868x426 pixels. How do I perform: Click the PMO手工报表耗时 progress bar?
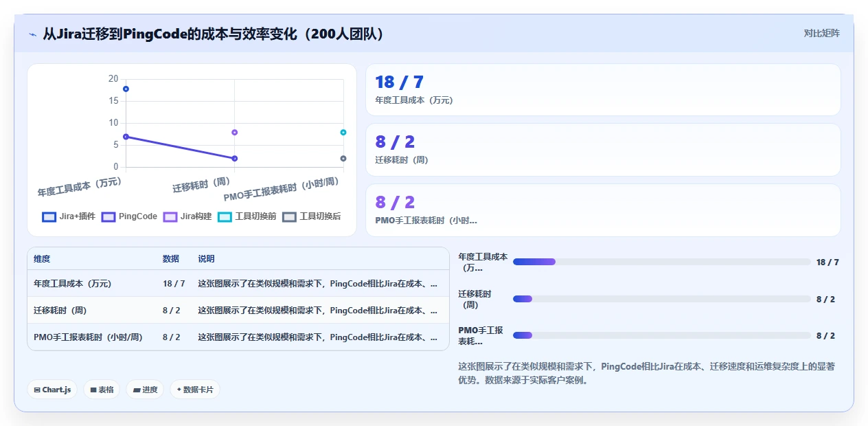662,335
